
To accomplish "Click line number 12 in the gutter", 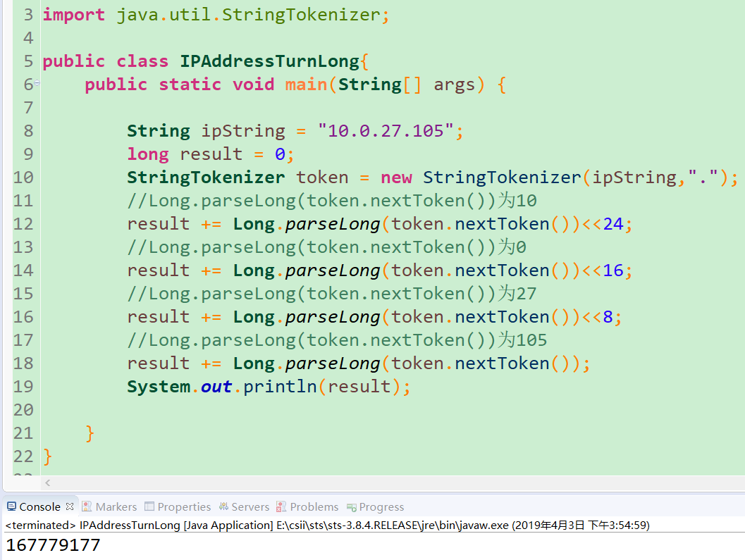I will pyautogui.click(x=23, y=224).
